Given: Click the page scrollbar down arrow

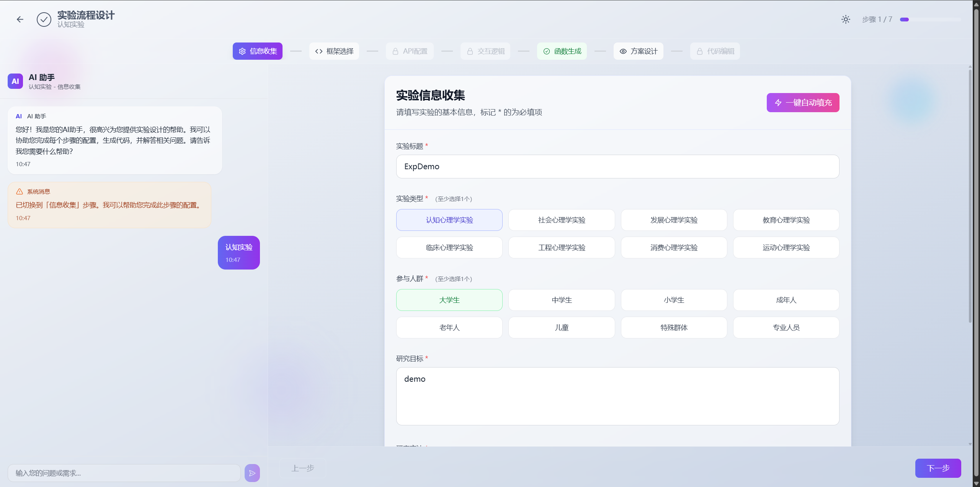Looking at the screenshot, I should click(x=976, y=484).
